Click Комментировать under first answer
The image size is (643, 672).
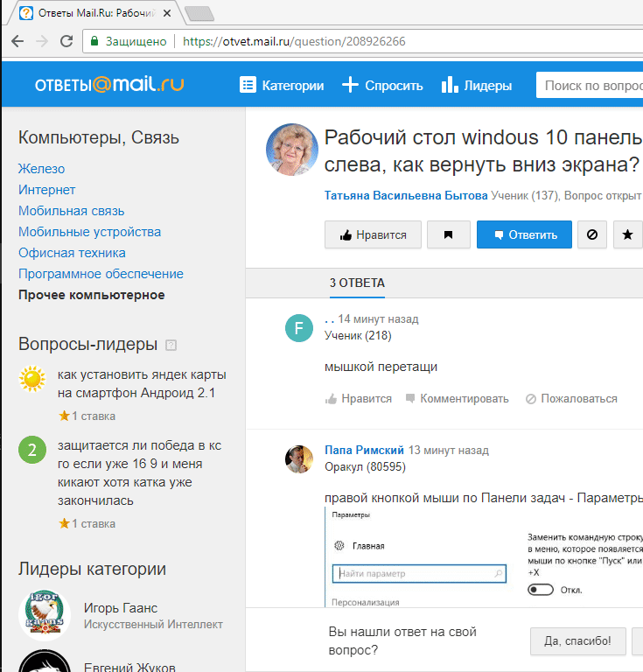[x=457, y=399]
